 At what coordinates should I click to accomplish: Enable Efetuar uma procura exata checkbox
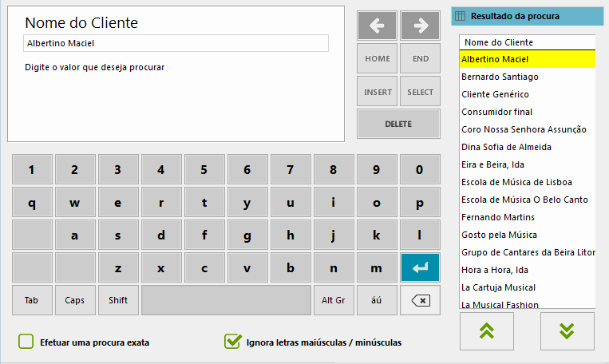coord(26,342)
